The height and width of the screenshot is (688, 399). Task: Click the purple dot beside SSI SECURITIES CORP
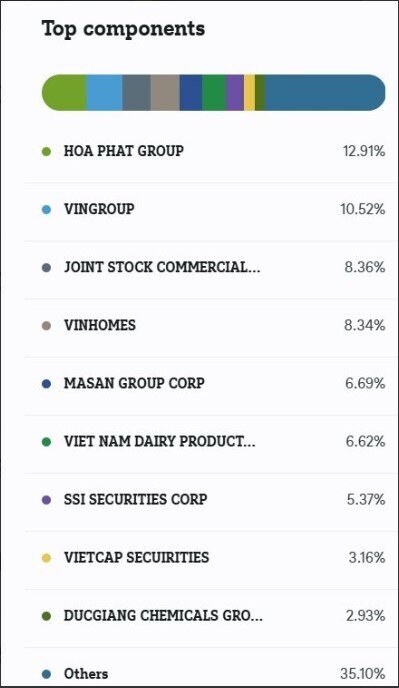(47, 500)
